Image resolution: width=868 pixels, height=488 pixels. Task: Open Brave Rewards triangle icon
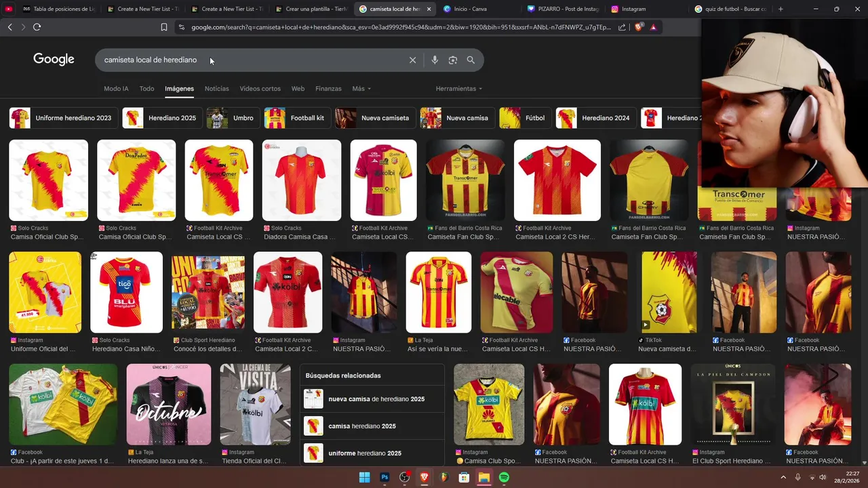pyautogui.click(x=653, y=27)
